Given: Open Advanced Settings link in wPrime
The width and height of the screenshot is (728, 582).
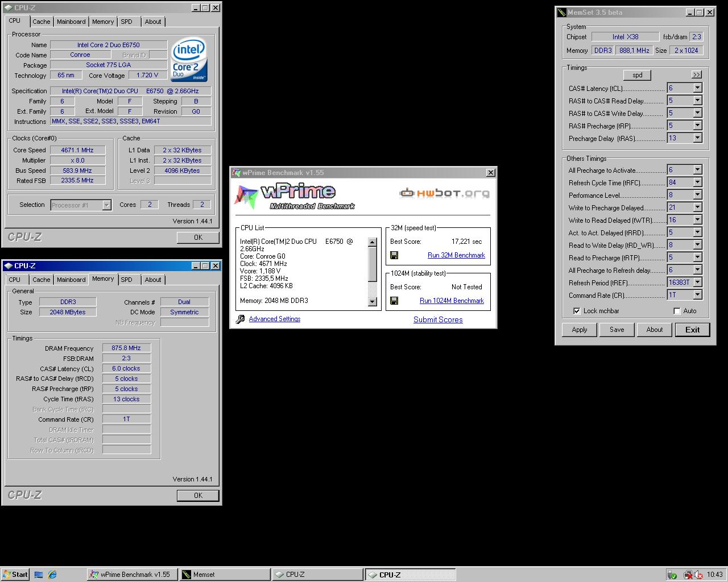Looking at the screenshot, I should pyautogui.click(x=275, y=319).
